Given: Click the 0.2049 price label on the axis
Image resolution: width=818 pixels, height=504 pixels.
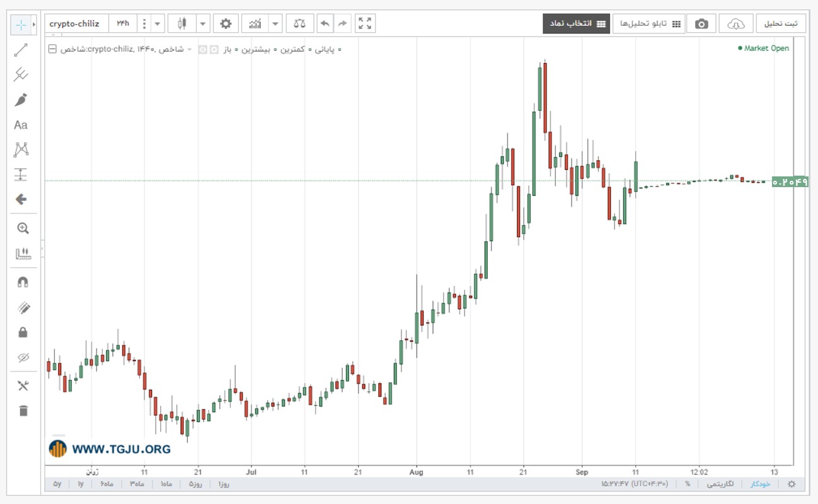Looking at the screenshot, I should [790, 182].
